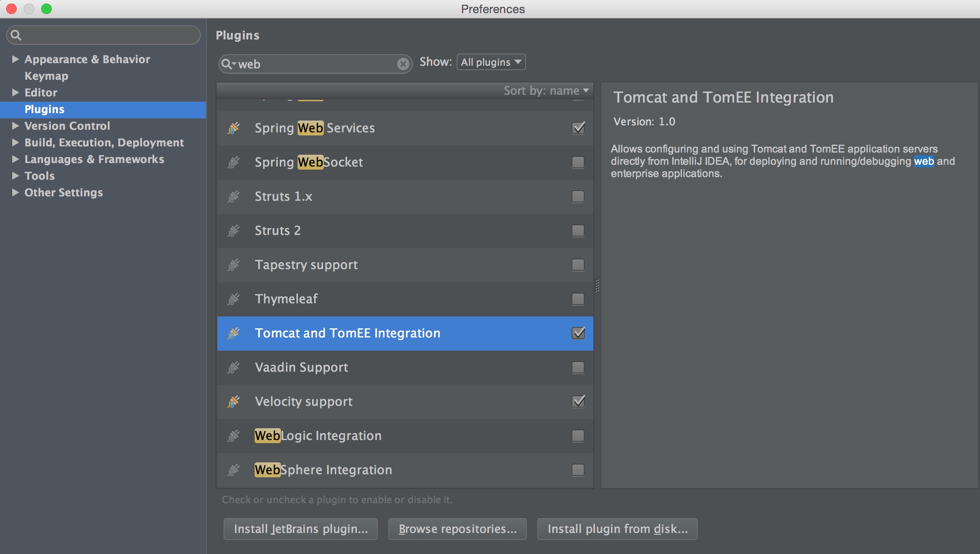The image size is (980, 554).
Task: Select the WebLogic Integration row
Action: 405,436
